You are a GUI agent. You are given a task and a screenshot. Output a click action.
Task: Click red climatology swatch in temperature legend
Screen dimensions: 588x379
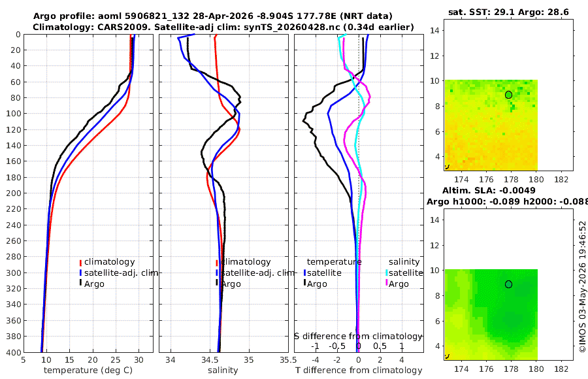click(80, 263)
